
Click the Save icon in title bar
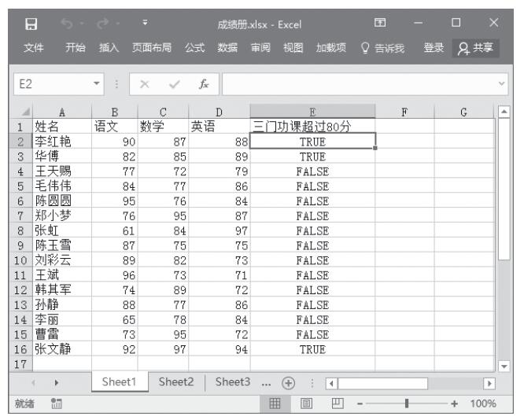tap(33, 21)
